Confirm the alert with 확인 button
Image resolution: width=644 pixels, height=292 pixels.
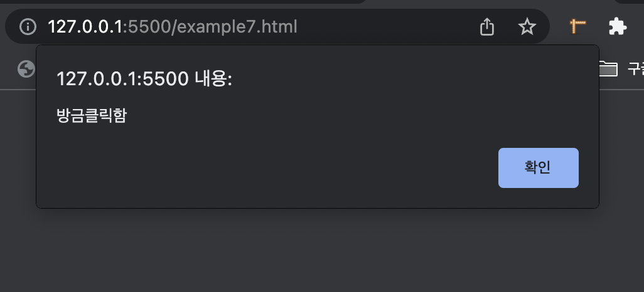(x=538, y=168)
